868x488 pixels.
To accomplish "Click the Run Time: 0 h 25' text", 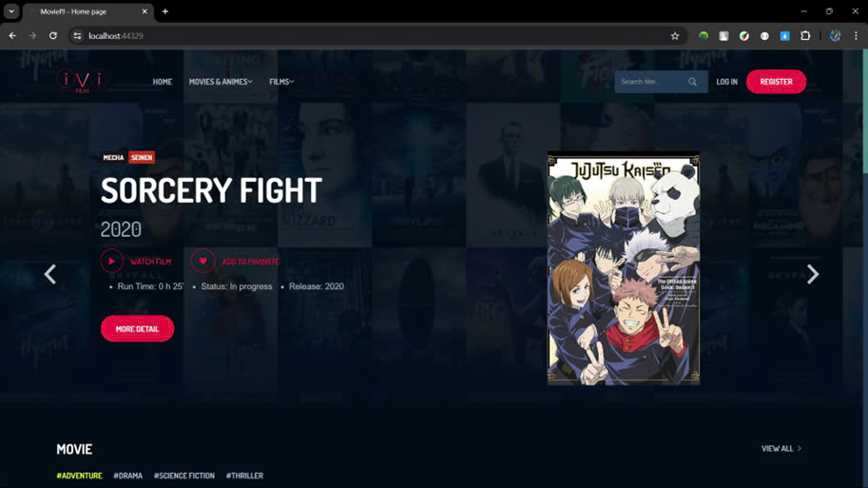I will 150,286.
